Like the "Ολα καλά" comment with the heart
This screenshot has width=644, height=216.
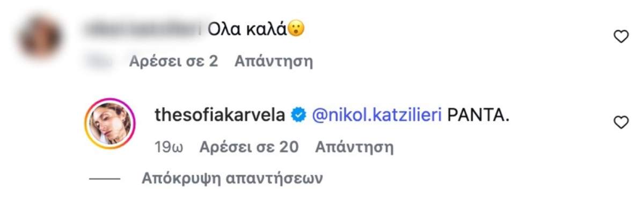621,37
